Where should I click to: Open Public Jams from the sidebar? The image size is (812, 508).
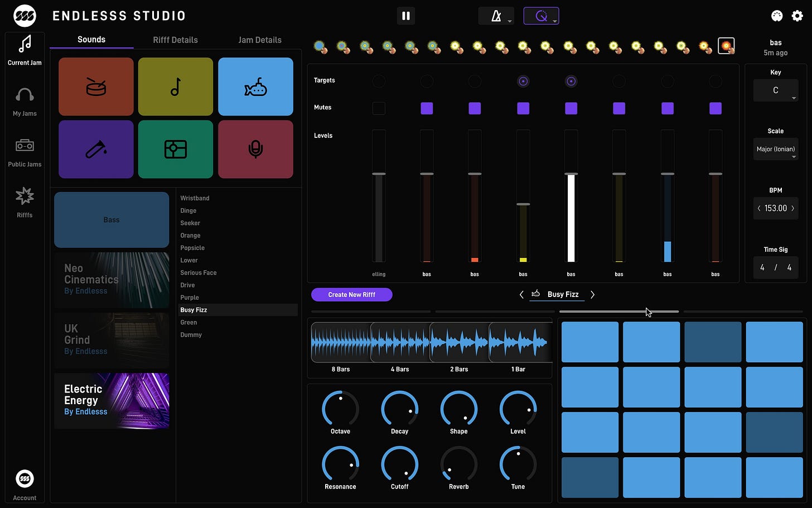25,152
